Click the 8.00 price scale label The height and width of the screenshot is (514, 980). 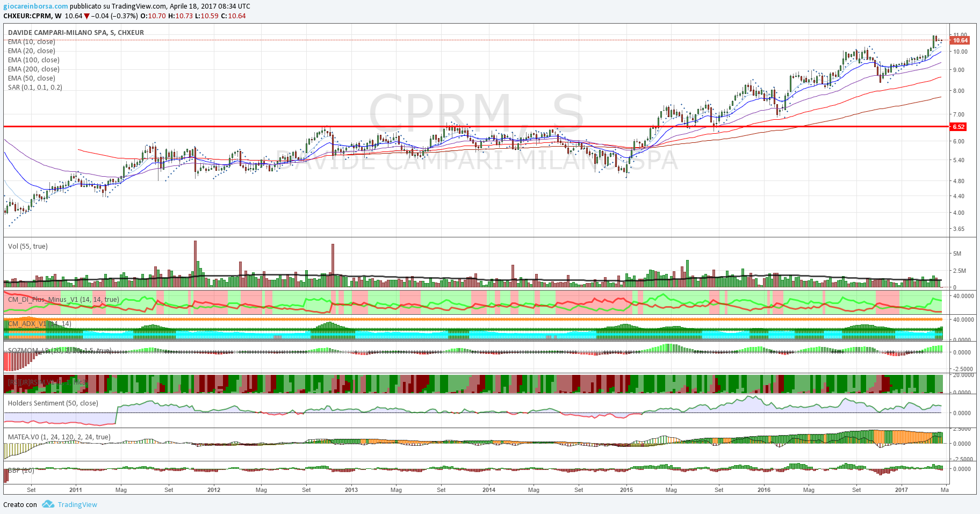(x=959, y=91)
